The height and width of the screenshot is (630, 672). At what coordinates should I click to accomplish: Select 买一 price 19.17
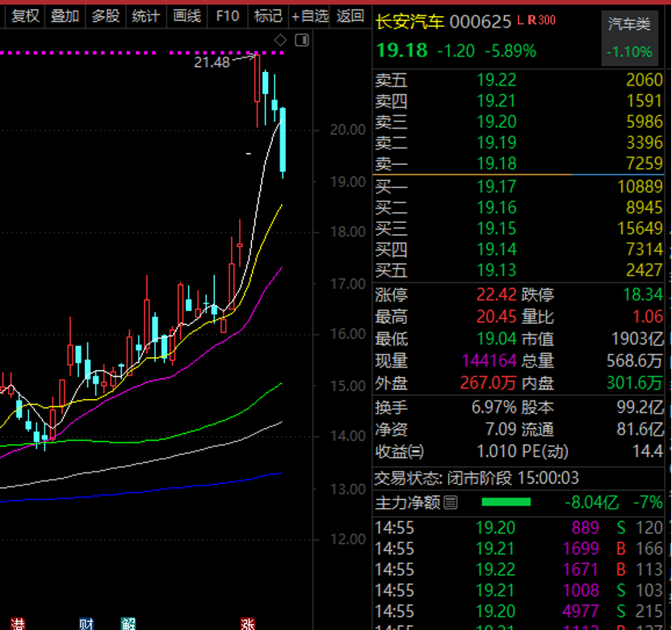click(x=497, y=187)
